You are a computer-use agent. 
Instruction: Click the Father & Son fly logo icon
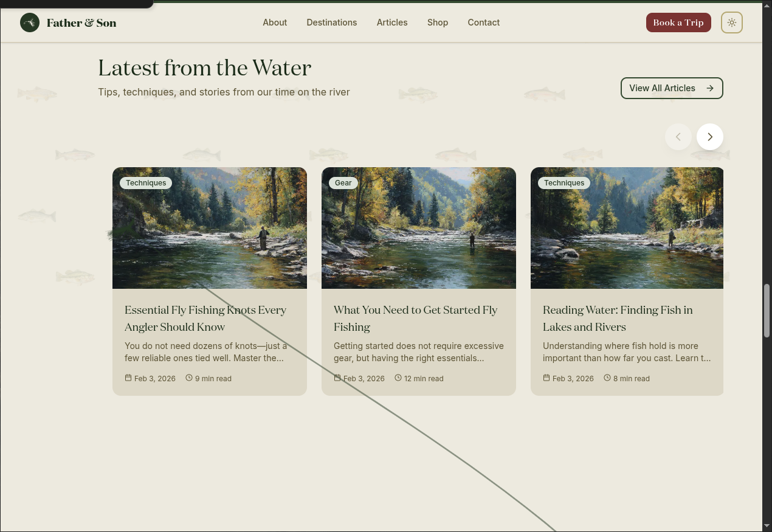30,22
